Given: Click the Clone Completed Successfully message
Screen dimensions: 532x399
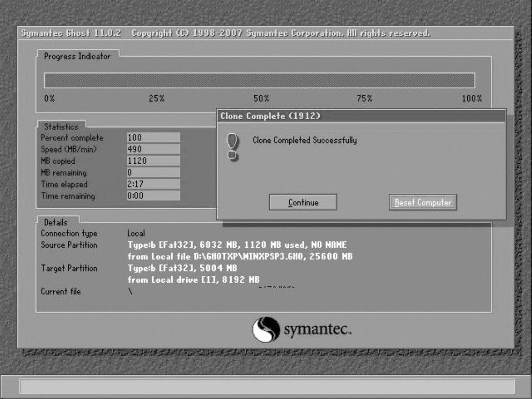Looking at the screenshot, I should pyautogui.click(x=305, y=140).
